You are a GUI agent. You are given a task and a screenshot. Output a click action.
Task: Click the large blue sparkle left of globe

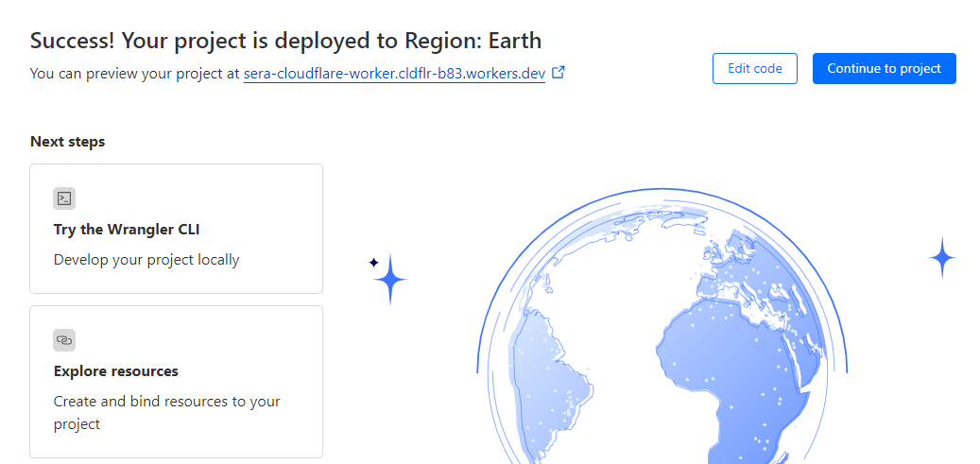(390, 280)
